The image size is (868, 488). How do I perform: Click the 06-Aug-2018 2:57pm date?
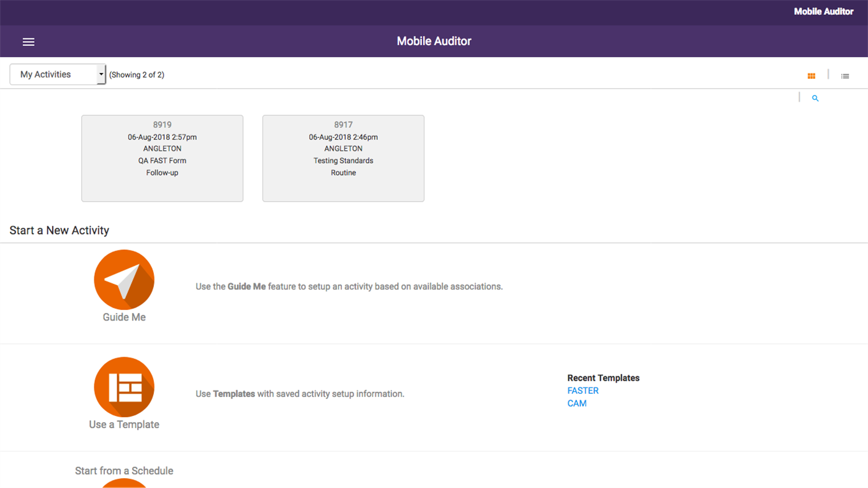[x=162, y=137]
